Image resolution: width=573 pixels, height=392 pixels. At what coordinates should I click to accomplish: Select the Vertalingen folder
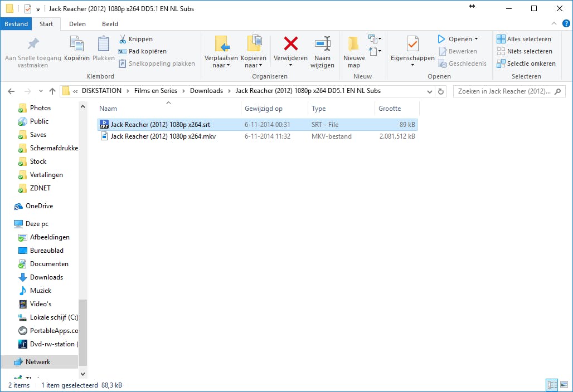pos(46,175)
